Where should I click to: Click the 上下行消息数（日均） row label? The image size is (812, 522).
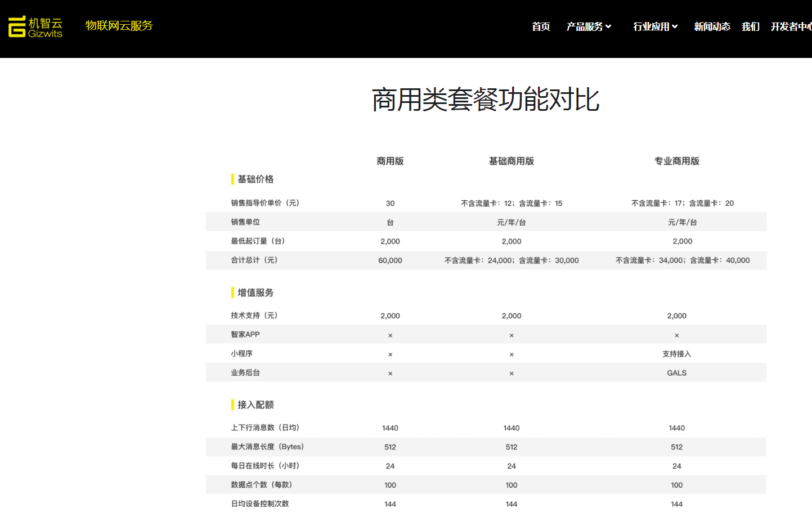pos(265,428)
